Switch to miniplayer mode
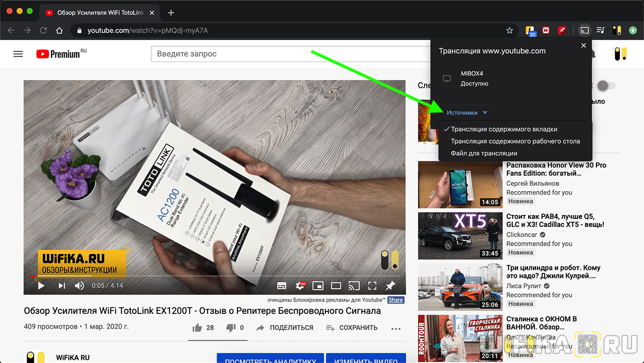This screenshot has width=644, height=363. coord(318,286)
